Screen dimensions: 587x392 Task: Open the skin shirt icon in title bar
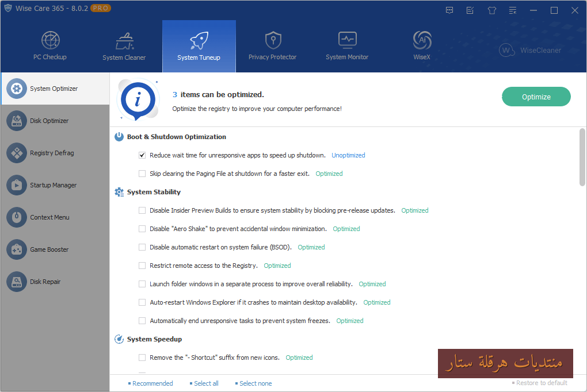pos(492,10)
